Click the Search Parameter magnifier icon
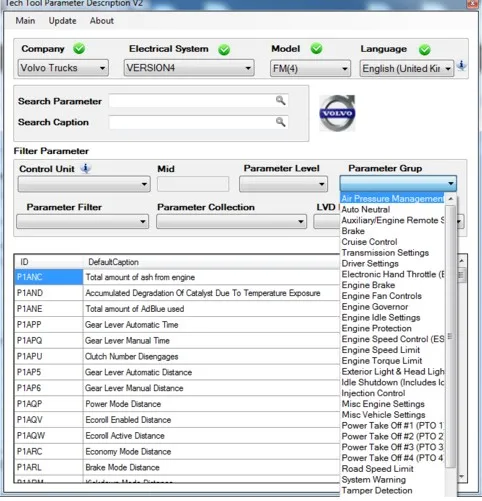This screenshot has height=501, width=482. [281, 100]
